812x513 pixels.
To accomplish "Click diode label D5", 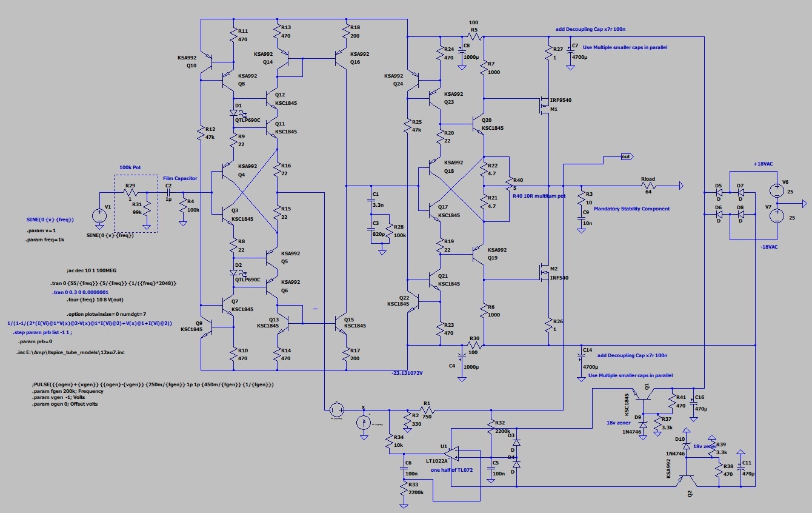I will [x=718, y=186].
